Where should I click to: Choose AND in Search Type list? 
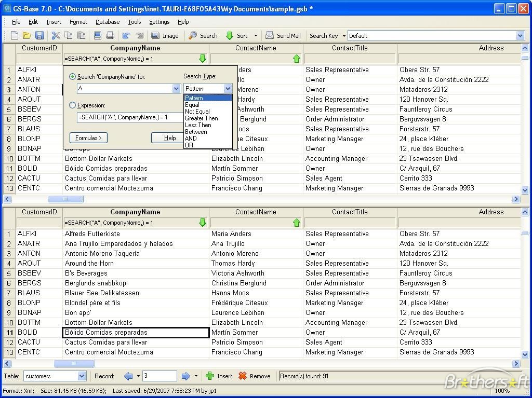tap(208, 139)
